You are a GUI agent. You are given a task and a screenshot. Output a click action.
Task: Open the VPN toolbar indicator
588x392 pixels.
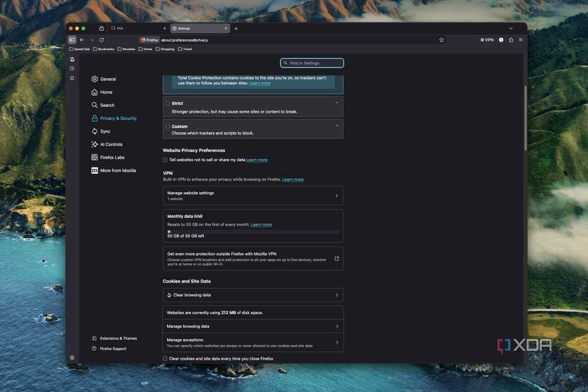487,40
